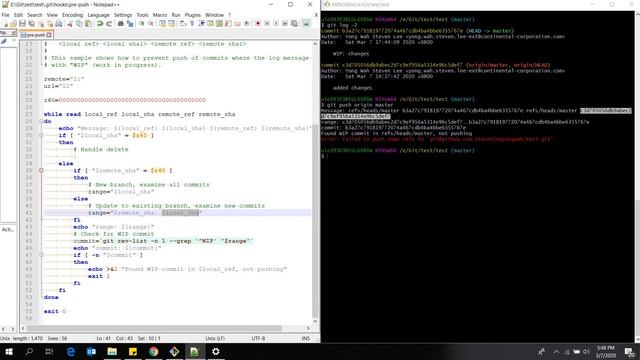The width and height of the screenshot is (640, 360).
Task: Open Chrome from the taskbar
Action: [153, 351]
